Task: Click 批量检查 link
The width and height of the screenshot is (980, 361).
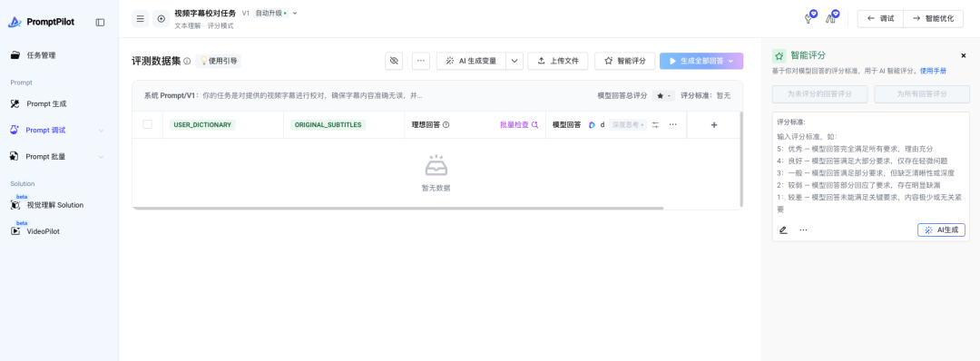Action: [519, 125]
